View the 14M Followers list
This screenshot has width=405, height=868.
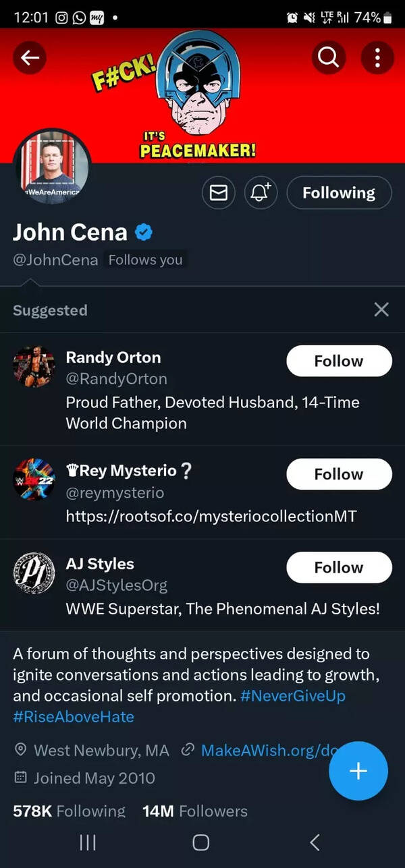pyautogui.click(x=195, y=811)
